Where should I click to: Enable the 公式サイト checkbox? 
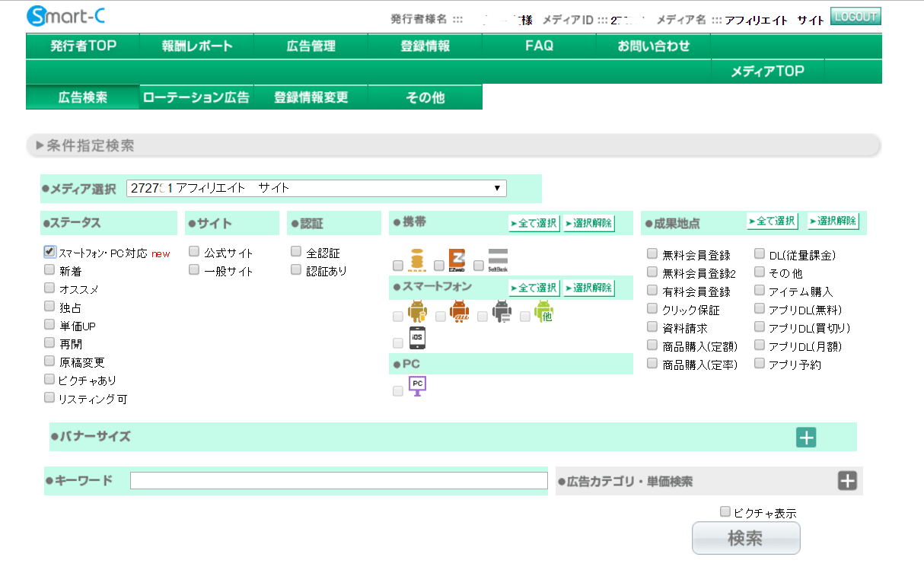(x=195, y=251)
